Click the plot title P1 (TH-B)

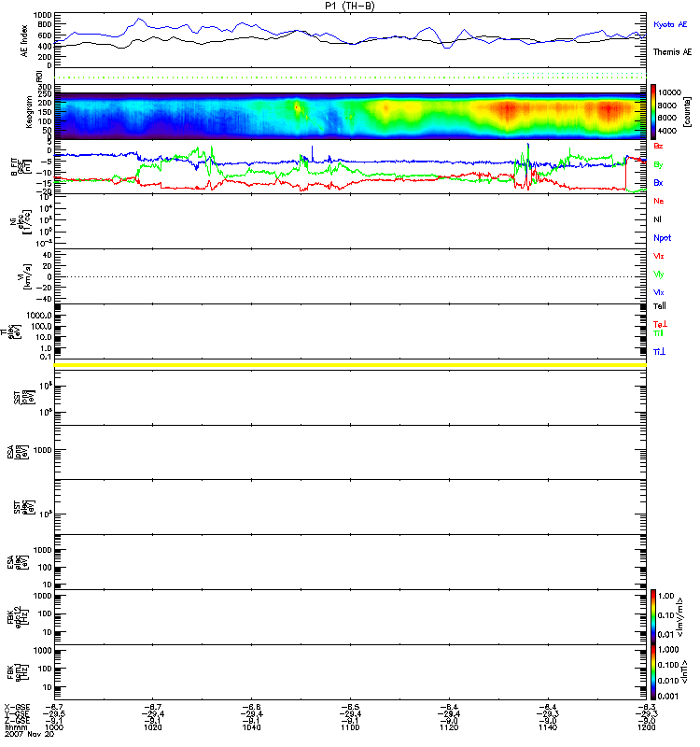pyautogui.click(x=349, y=6)
